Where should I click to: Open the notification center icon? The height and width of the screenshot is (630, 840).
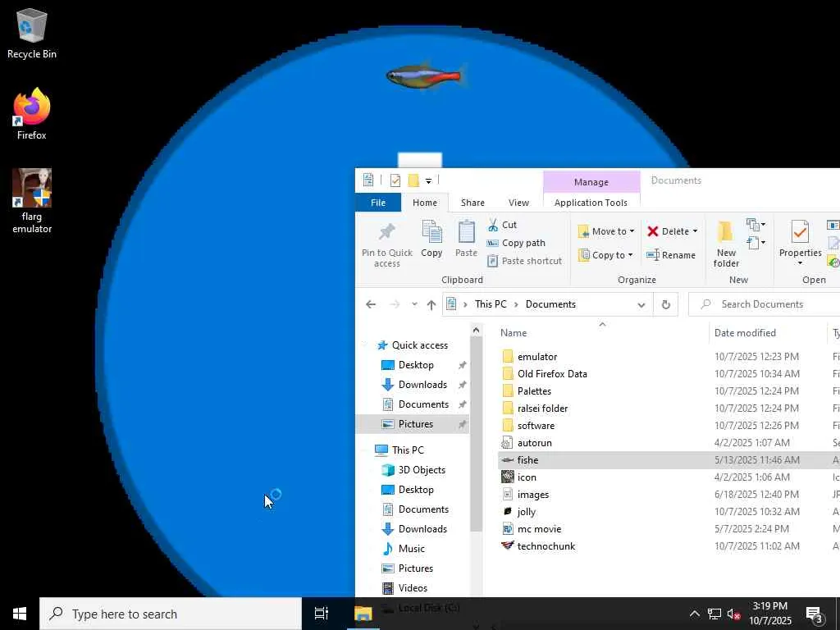[x=815, y=614]
